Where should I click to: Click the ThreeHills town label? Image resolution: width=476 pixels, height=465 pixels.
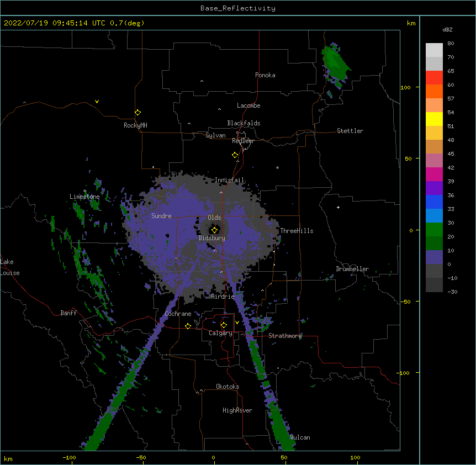pos(297,231)
